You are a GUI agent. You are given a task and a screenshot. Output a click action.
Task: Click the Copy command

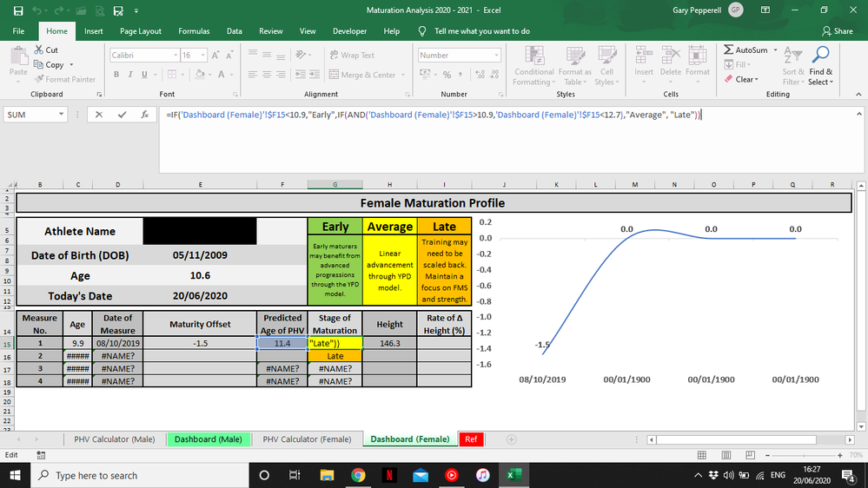coord(49,65)
